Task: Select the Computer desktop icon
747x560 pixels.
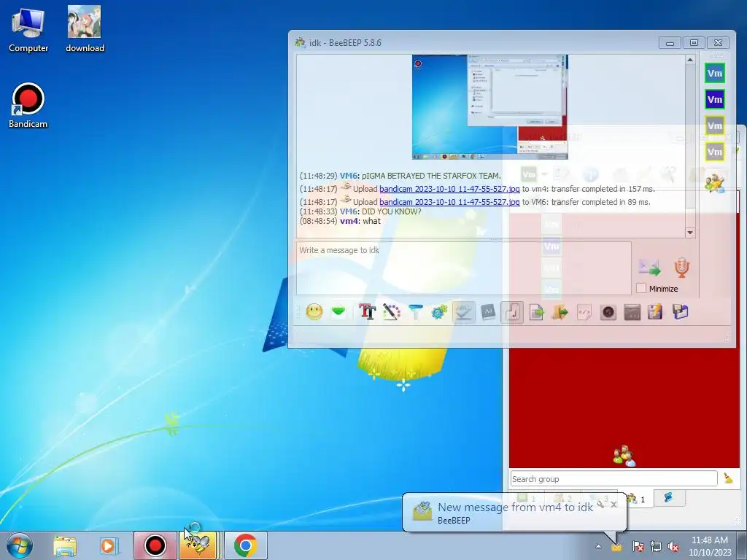Action: point(28,31)
